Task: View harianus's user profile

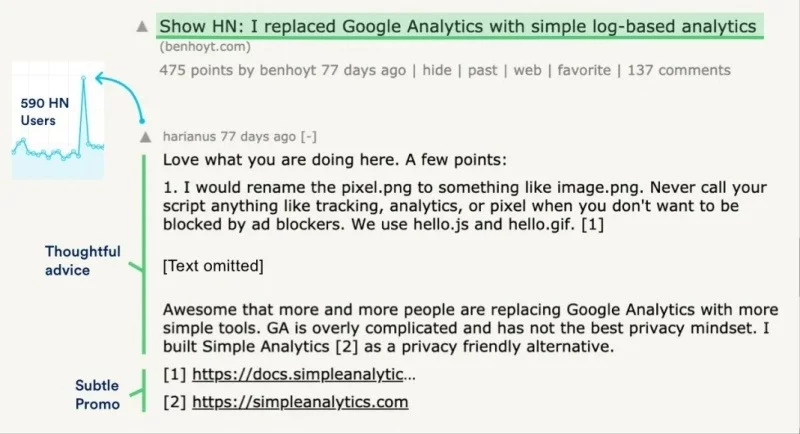Action: (x=190, y=136)
